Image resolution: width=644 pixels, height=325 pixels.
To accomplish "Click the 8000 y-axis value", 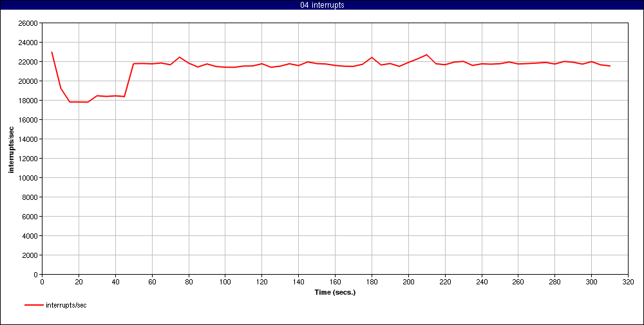I will tap(30, 197).
